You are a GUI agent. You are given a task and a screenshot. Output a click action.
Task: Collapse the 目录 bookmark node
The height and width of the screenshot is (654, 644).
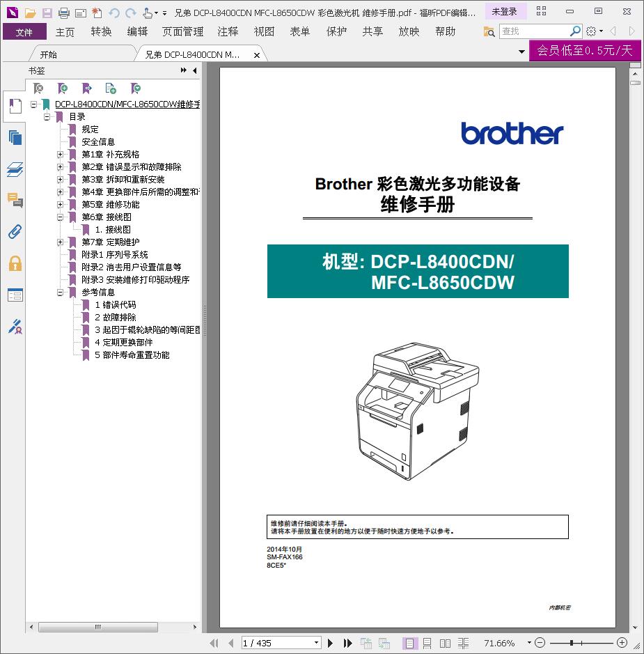47,117
